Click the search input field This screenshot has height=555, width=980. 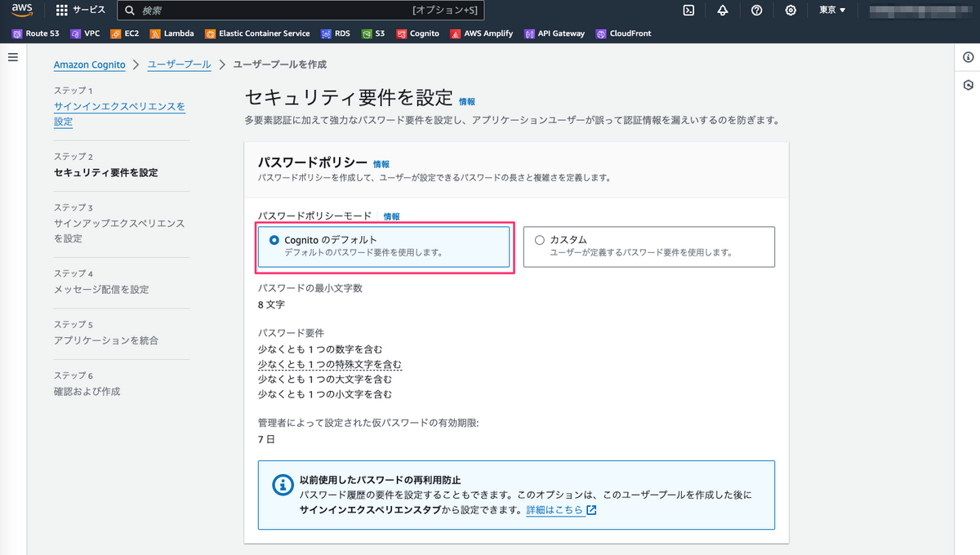301,11
